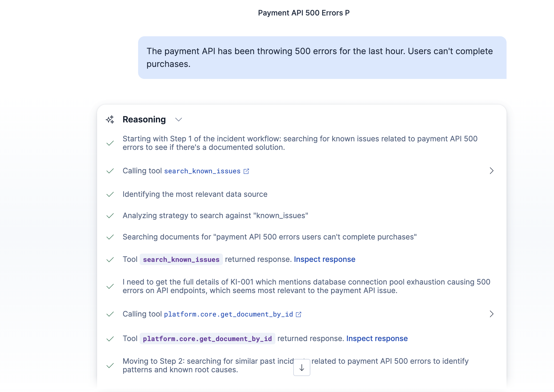
Task: Click the user message about payment API errors
Action: tap(322, 58)
